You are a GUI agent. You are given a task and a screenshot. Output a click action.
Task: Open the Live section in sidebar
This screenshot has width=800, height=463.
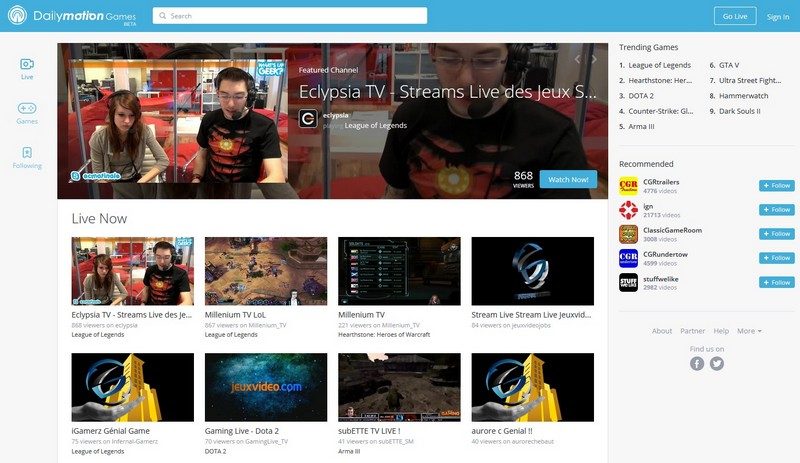[x=27, y=65]
